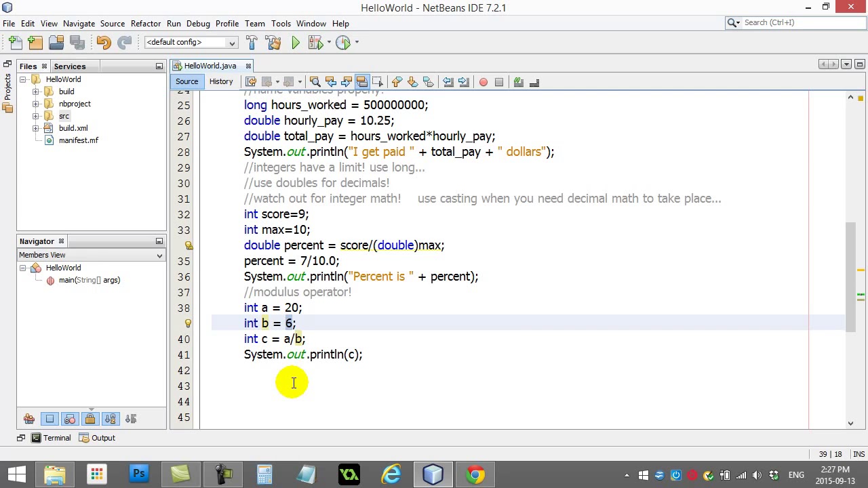
Task: Click the New File toolbar icon
Action: coord(14,43)
